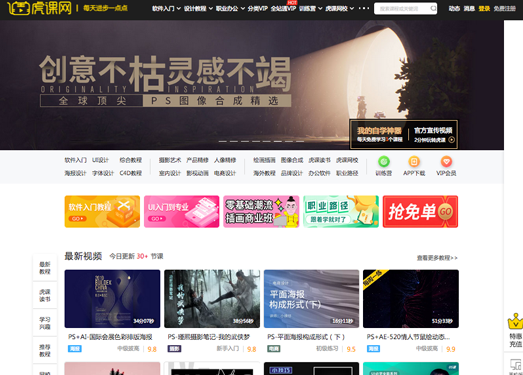Open the UI设计 category link
Image resolution: width=523 pixels, height=375 pixels.
[x=100, y=160]
